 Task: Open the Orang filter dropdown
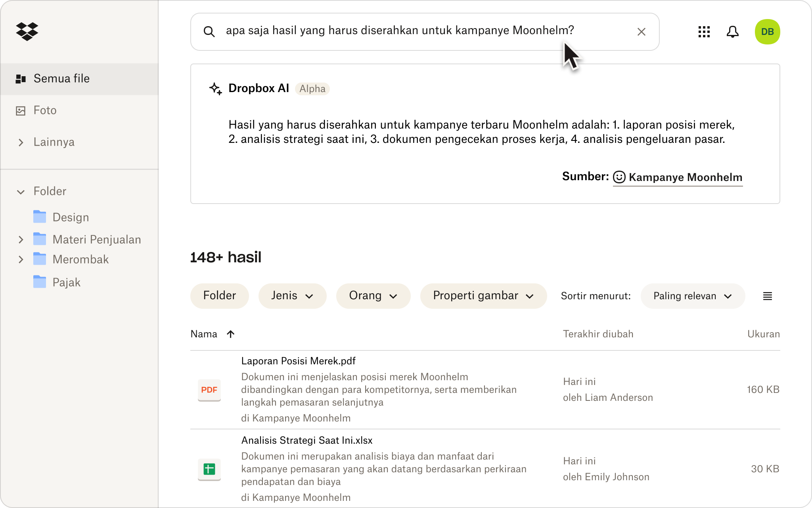(373, 296)
